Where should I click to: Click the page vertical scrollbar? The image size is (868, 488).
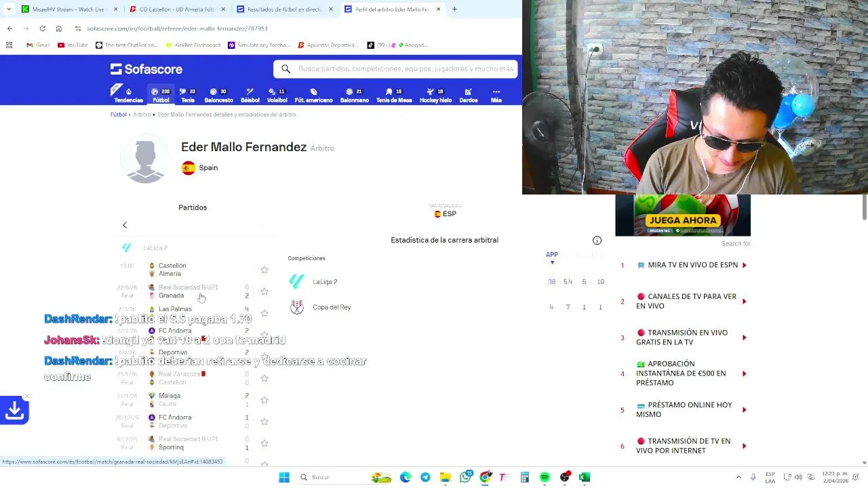[x=864, y=207]
